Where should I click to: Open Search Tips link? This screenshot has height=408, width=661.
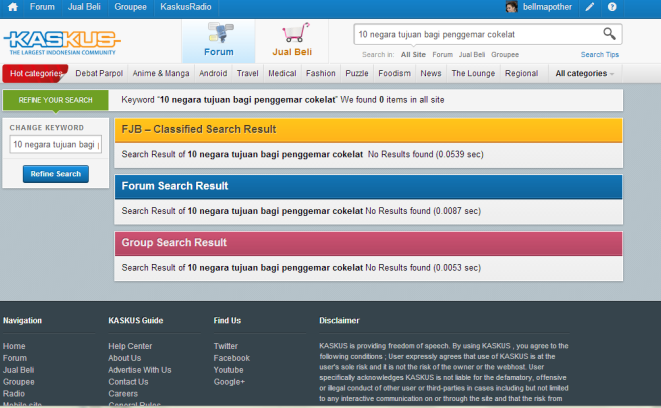click(x=599, y=54)
